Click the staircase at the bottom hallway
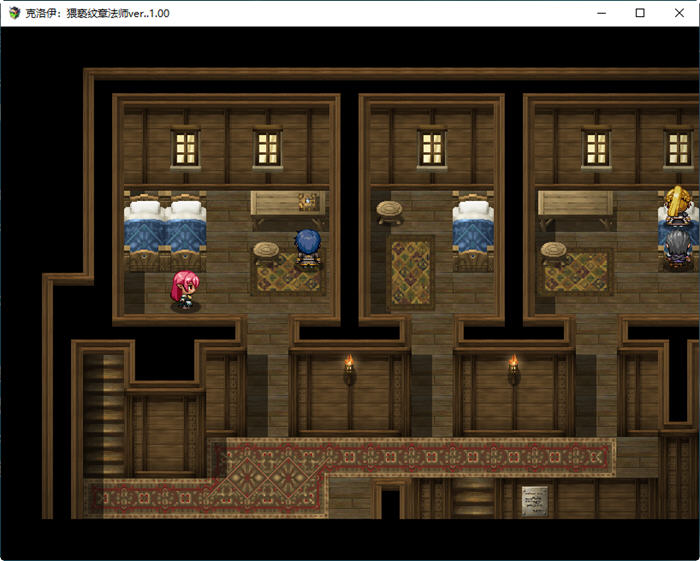The width and height of the screenshot is (700, 561). click(472, 497)
